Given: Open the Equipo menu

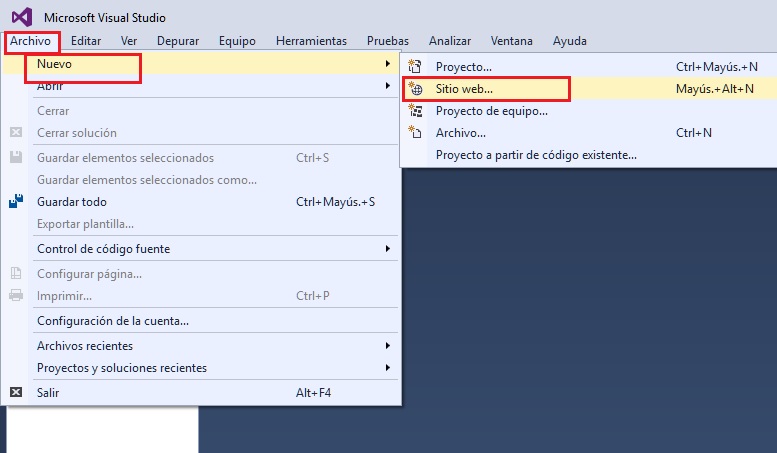Looking at the screenshot, I should 237,41.
